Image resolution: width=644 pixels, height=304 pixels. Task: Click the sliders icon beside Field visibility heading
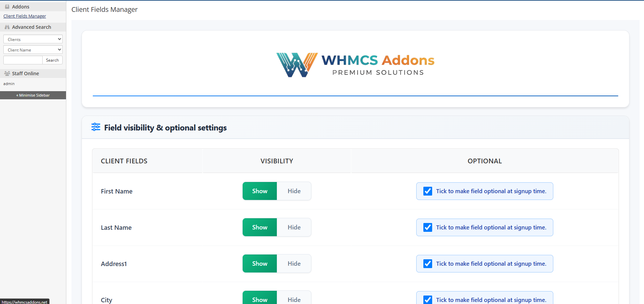(96, 127)
